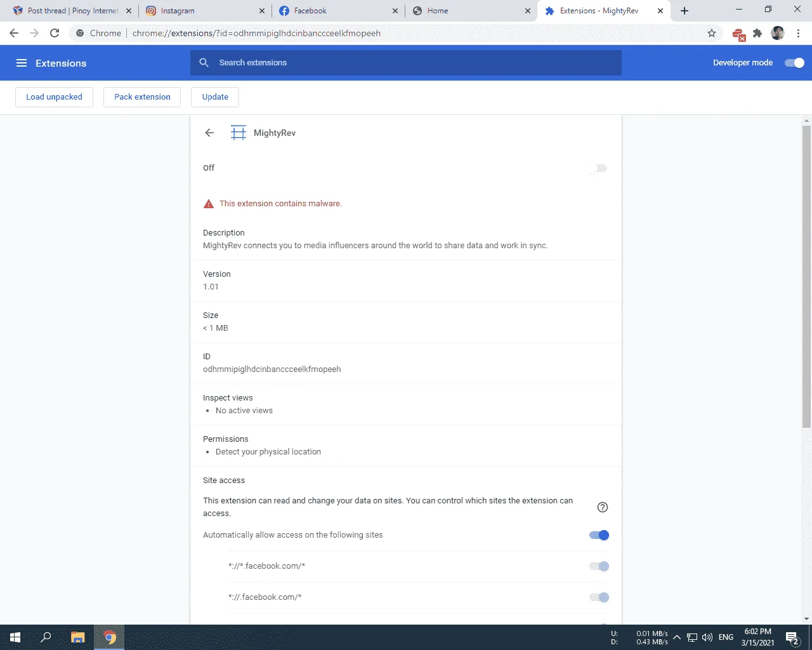Open the site access help icon
Viewport: 812px width, 650px height.
coord(603,507)
